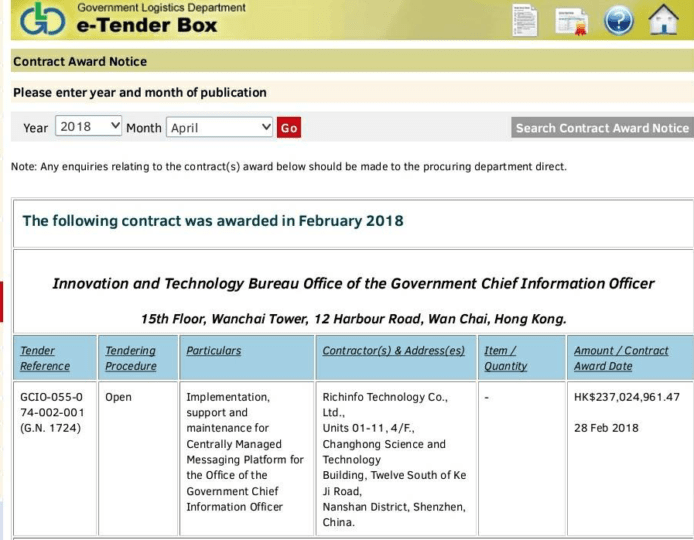Click tender reference GCIO-055-074-002-001 cell
694x540 pixels.
(x=54, y=413)
